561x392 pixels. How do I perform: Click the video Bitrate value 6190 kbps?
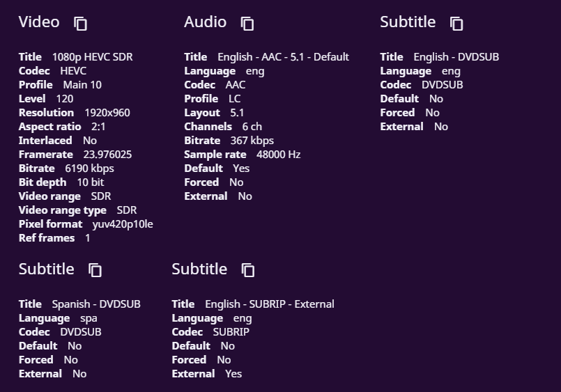(x=89, y=168)
